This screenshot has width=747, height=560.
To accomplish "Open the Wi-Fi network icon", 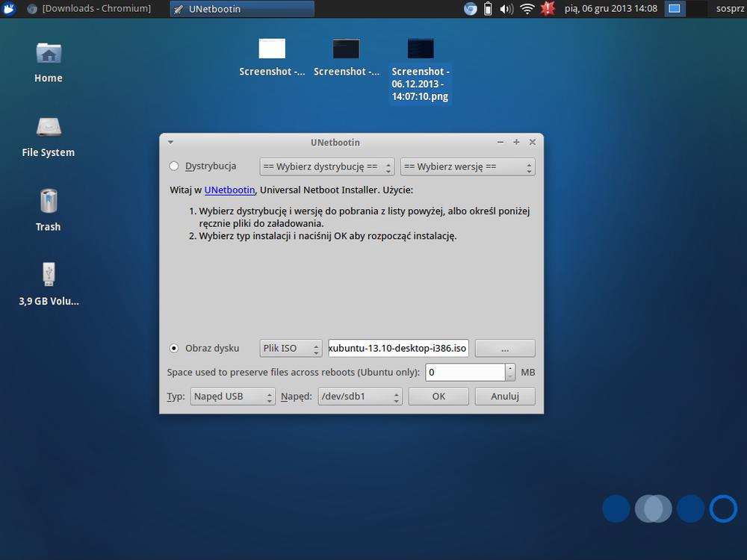I will pyautogui.click(x=527, y=8).
